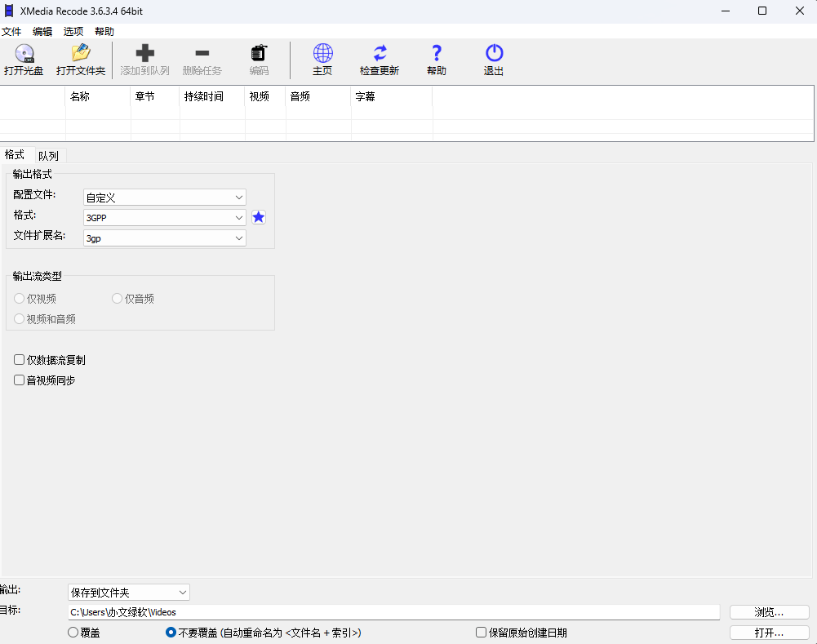Click the blue star favorite icon beside format

pyautogui.click(x=259, y=217)
